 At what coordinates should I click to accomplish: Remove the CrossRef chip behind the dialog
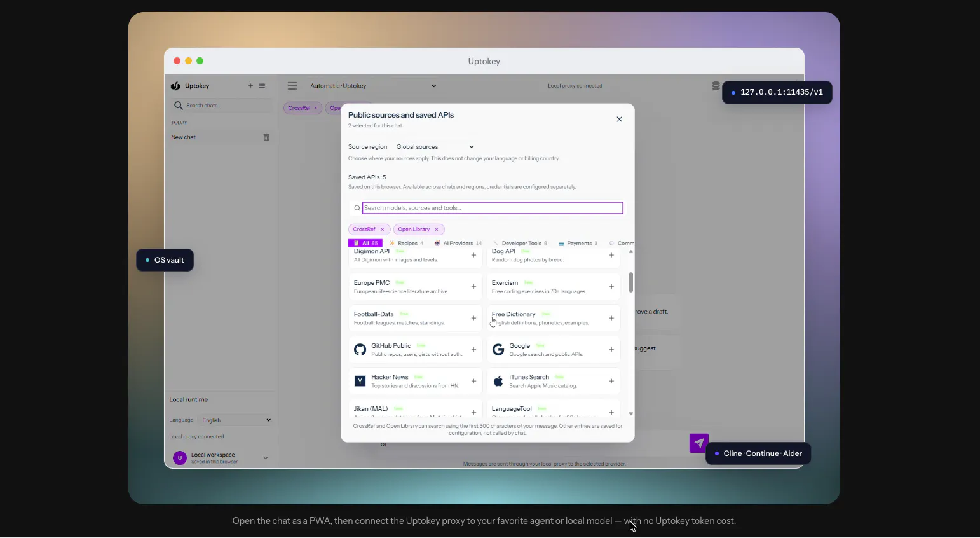pos(315,108)
